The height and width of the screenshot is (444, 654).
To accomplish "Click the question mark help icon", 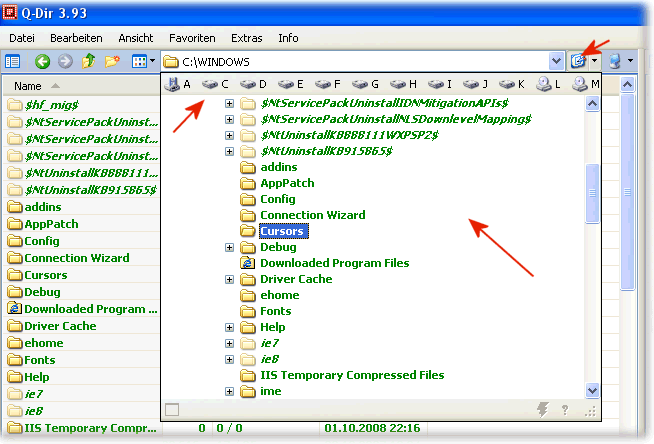I will [x=565, y=410].
